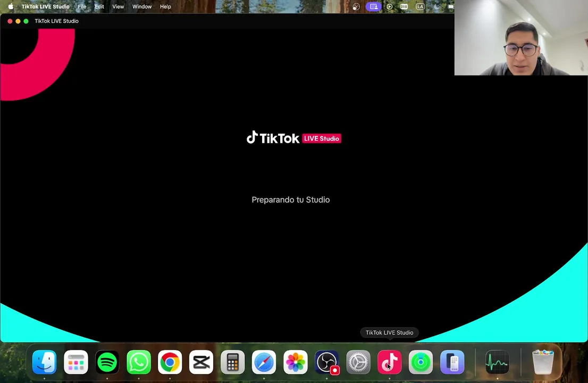Open Find My from the dock
The image size is (588, 383).
pos(421,362)
